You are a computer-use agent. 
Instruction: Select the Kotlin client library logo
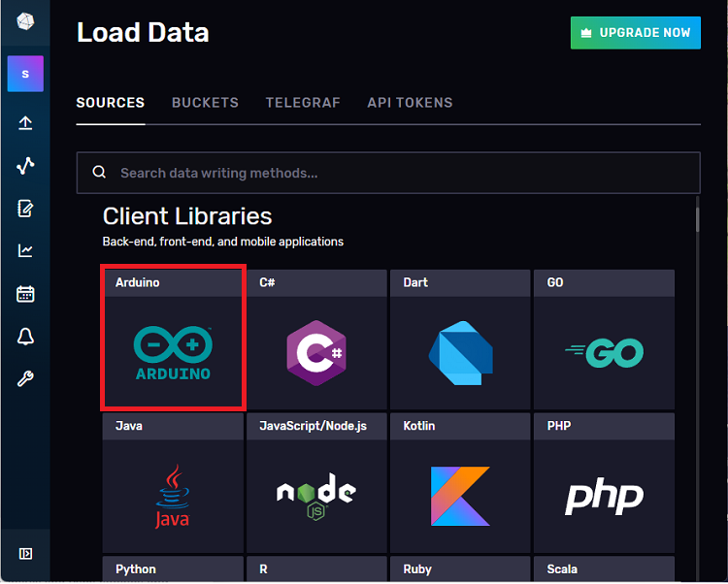460,497
